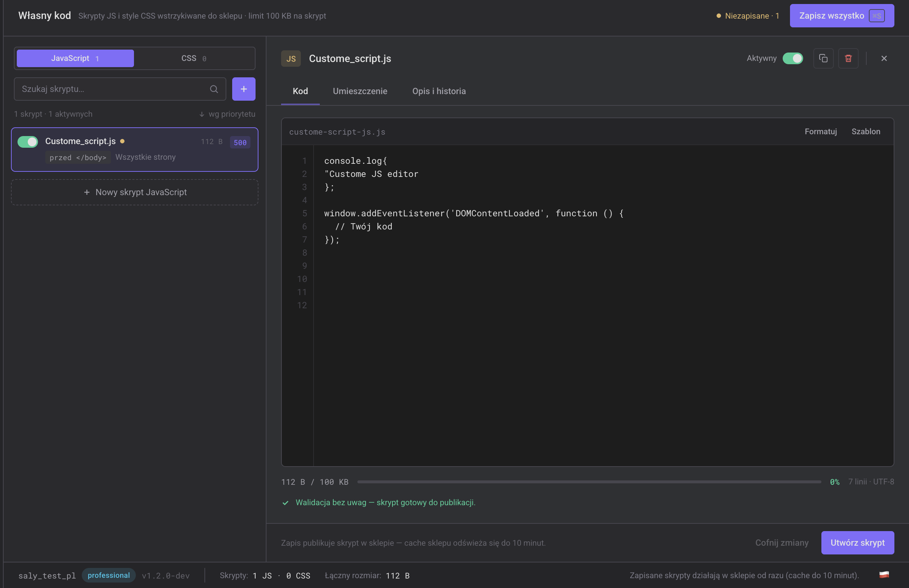
Task: Select Custome_script.js card in list
Action: click(135, 150)
